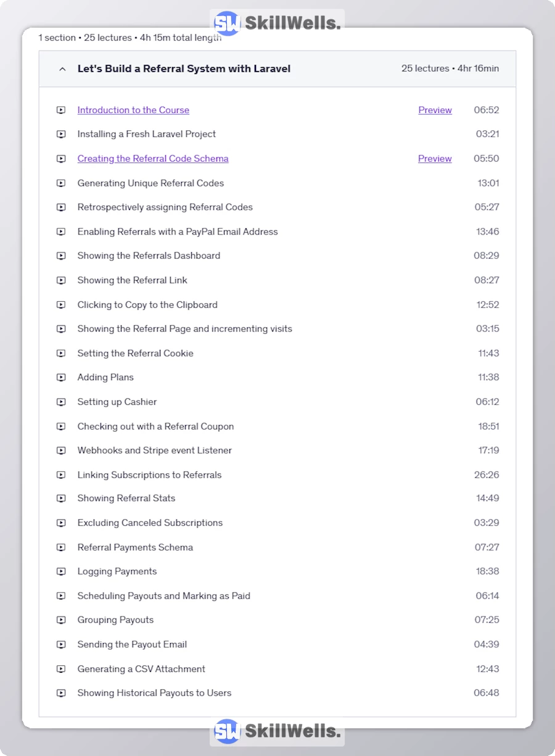Click the section title Let's Build a Referral System

(x=184, y=69)
